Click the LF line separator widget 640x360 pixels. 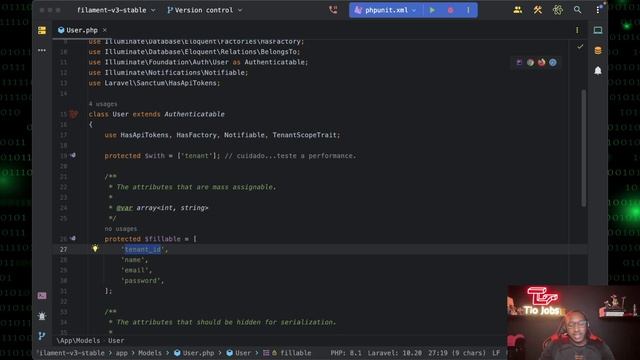coord(496,353)
